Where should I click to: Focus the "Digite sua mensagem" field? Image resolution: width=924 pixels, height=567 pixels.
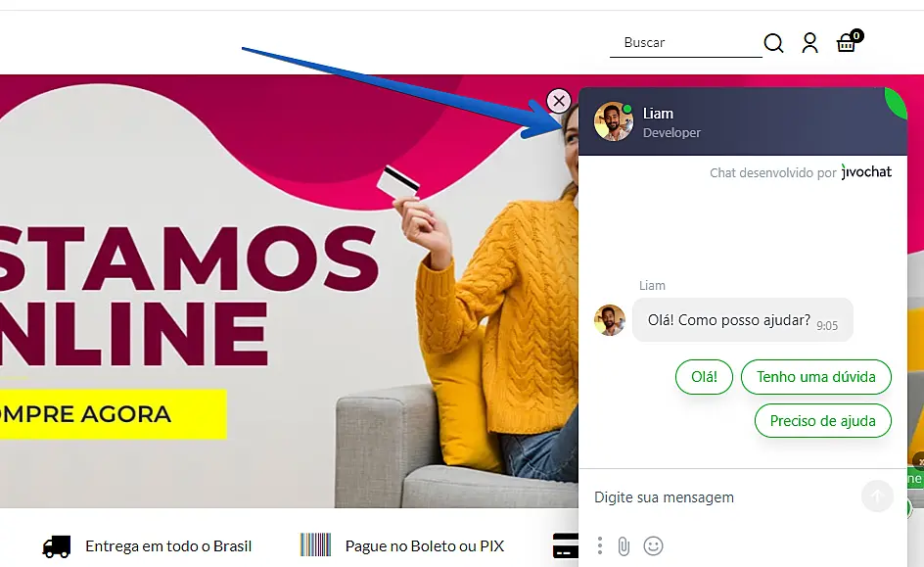pos(723,497)
